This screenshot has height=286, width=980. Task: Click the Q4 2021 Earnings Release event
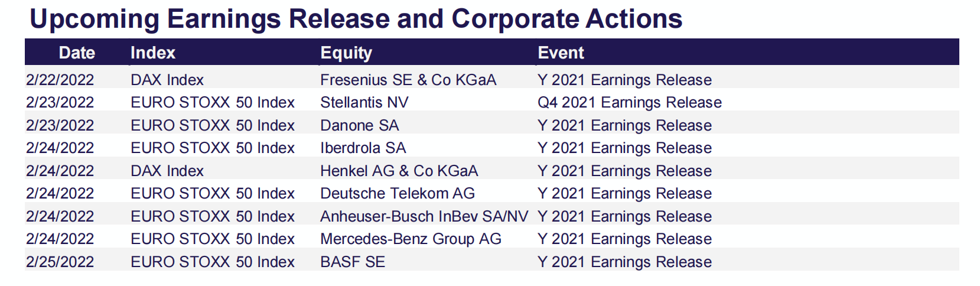pos(630,102)
